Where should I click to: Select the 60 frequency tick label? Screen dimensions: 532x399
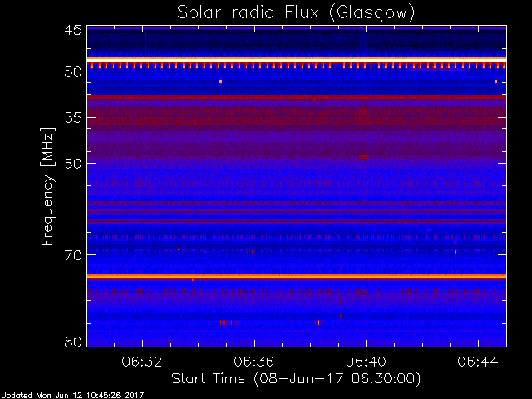click(x=73, y=164)
